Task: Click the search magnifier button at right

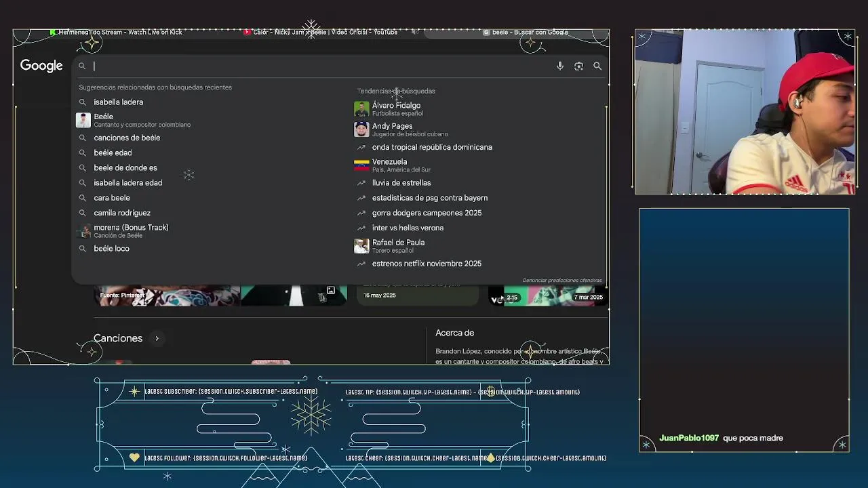Action: coord(597,66)
